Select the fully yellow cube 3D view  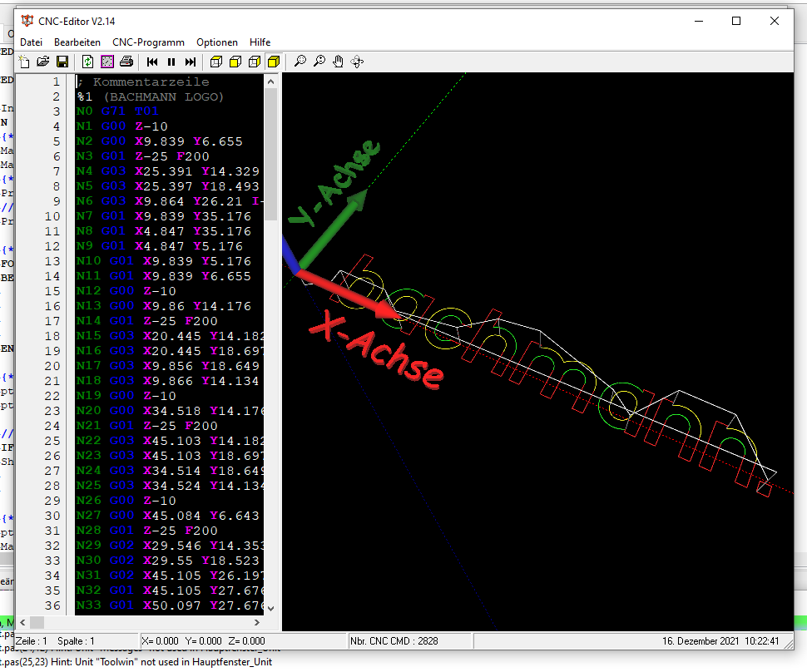[x=274, y=62]
